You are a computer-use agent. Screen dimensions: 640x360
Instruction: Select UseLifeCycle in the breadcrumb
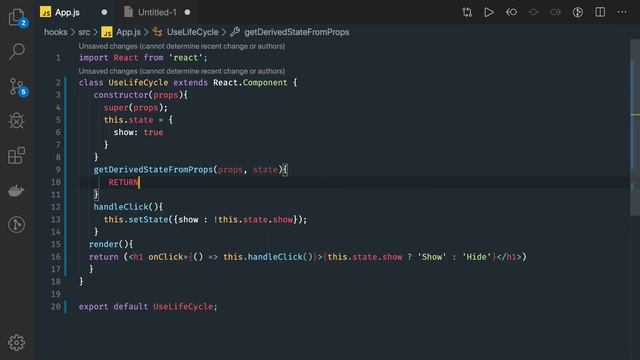(192, 32)
